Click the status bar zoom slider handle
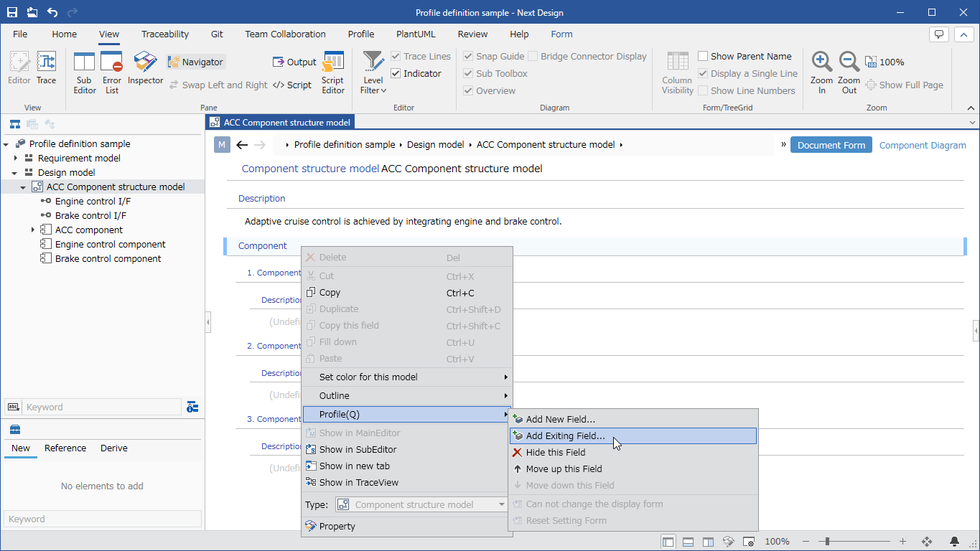980x551 pixels. [x=828, y=542]
